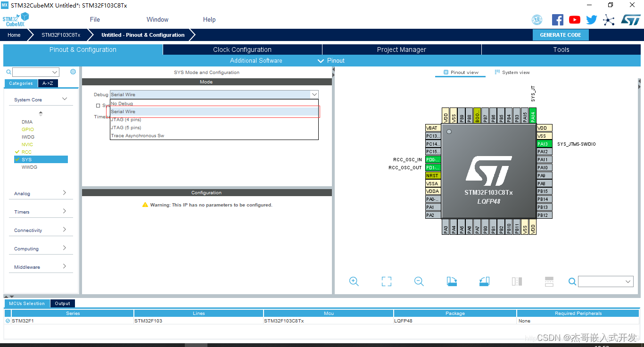
Task: Rotate the chip package counterclockwise
Action: (x=483, y=281)
